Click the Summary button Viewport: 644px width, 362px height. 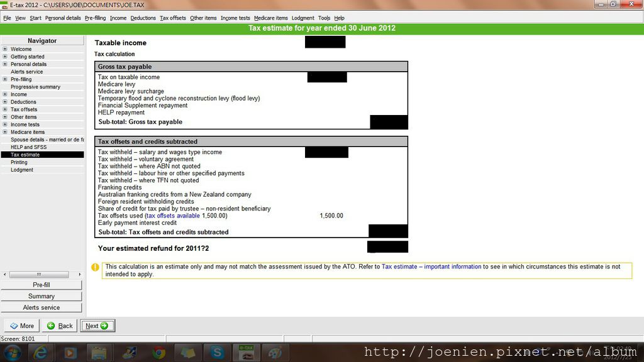(x=42, y=297)
